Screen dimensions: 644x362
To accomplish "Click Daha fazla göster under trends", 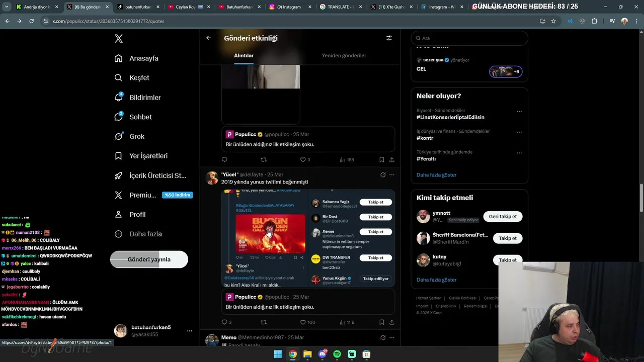I will pos(436,175).
